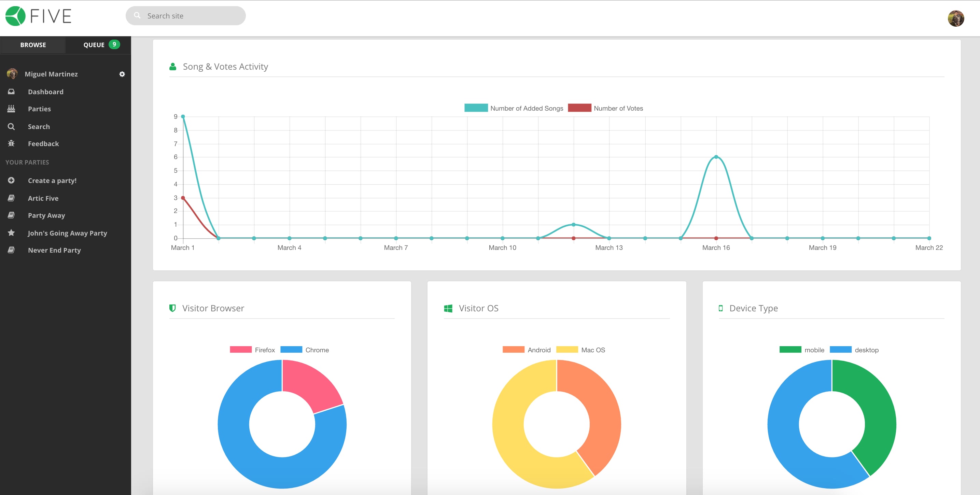980x495 pixels.
Task: Open the Artic Five party
Action: 43,198
